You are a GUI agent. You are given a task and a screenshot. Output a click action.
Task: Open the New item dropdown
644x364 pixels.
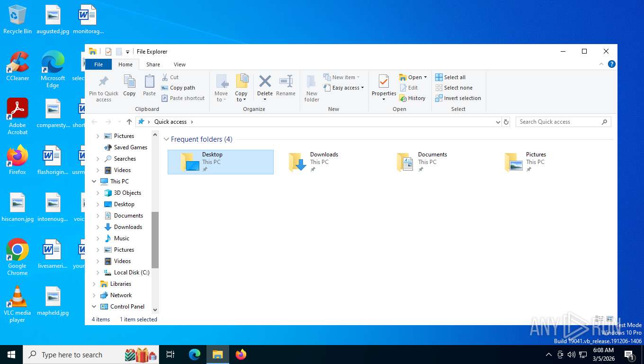[x=342, y=77]
